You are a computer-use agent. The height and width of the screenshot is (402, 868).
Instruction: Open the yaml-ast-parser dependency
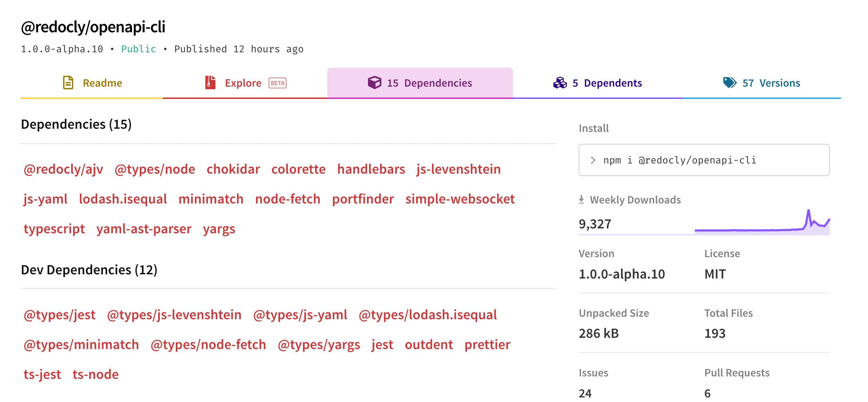(x=144, y=229)
